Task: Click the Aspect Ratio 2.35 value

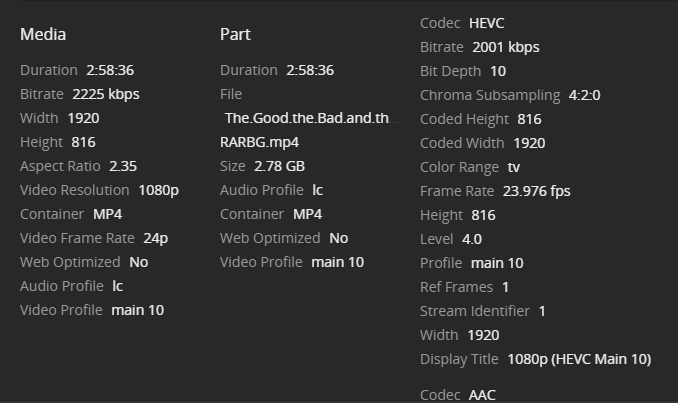Action: pyautogui.click(x=123, y=166)
